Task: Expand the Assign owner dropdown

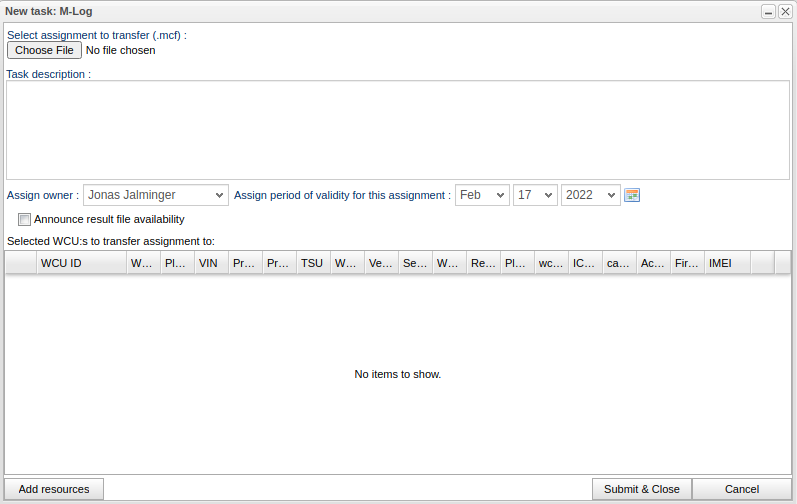Action: pos(155,195)
